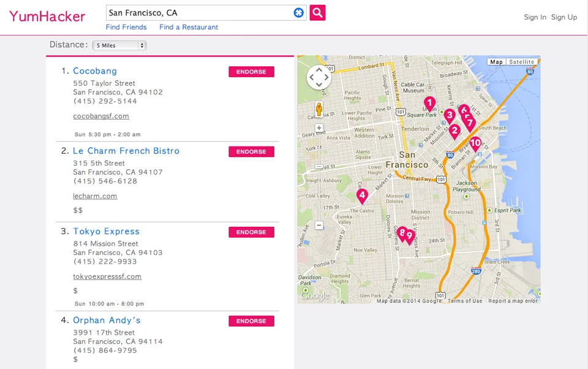Endorse Le Charm French Bistro
588x369 pixels.
point(251,152)
